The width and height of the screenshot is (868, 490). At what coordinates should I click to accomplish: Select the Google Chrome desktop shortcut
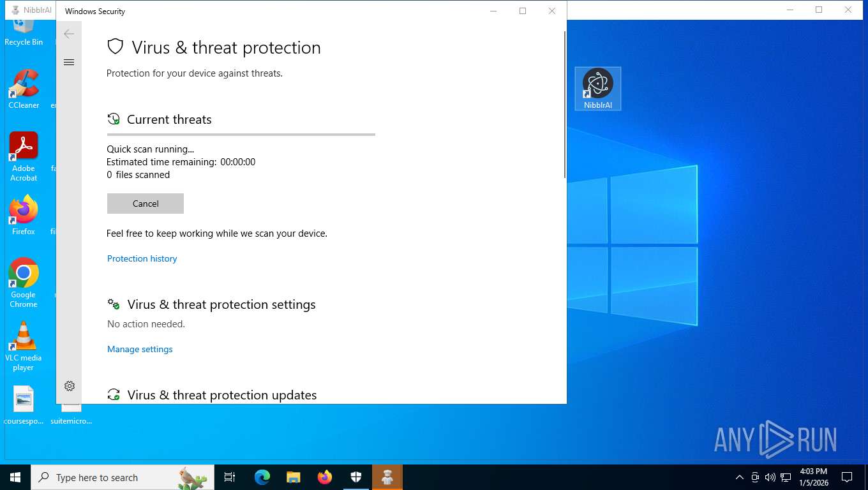pyautogui.click(x=24, y=283)
